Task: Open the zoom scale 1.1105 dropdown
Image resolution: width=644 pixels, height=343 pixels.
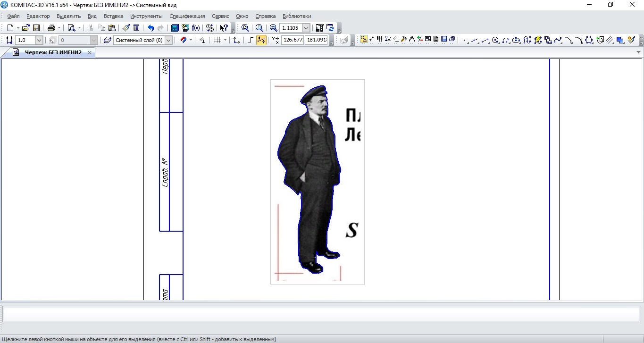Action: click(x=306, y=28)
